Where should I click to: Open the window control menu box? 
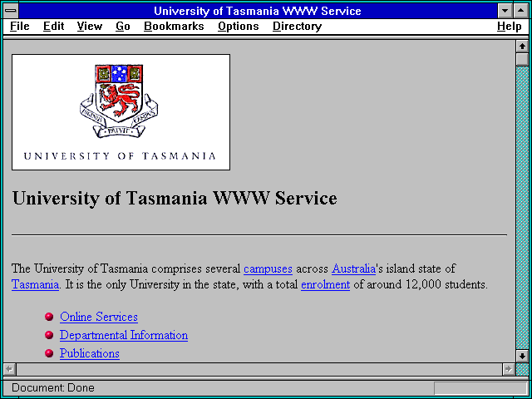click(x=11, y=11)
